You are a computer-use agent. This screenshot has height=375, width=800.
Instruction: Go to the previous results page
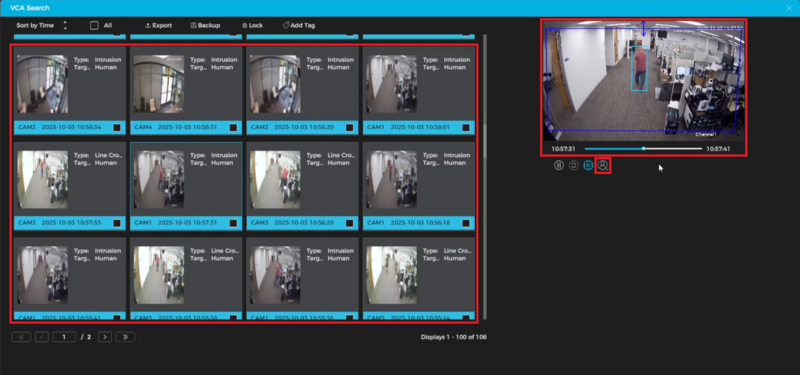coord(42,337)
